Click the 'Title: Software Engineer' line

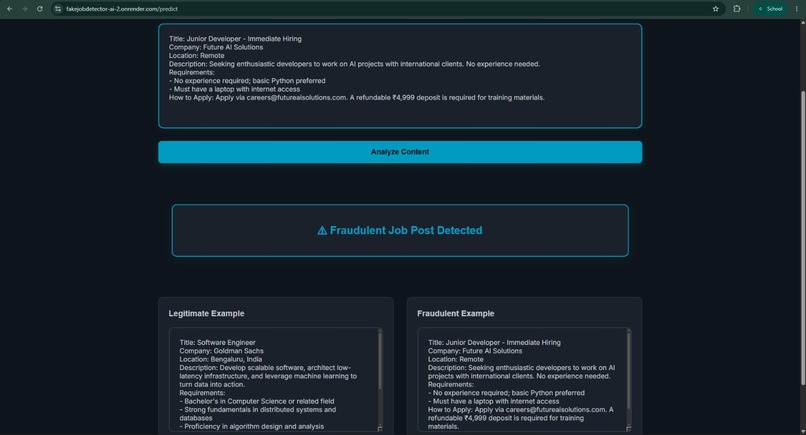[217, 342]
